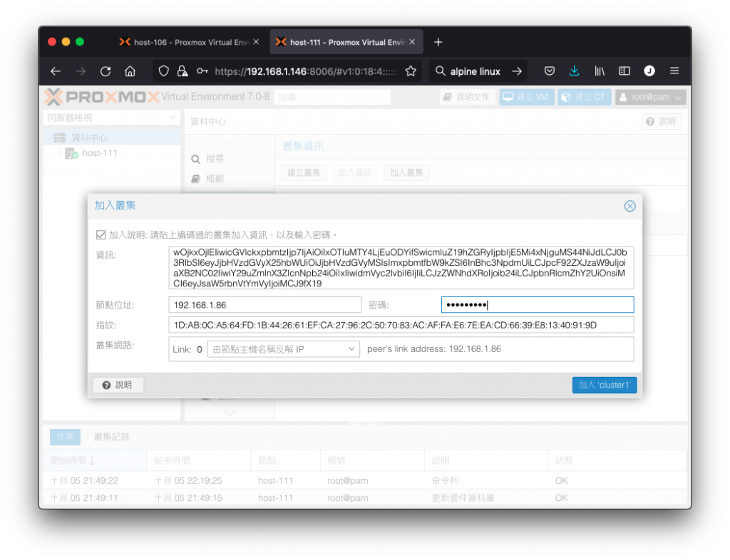Submit alpine linux search arrow

coord(517,71)
